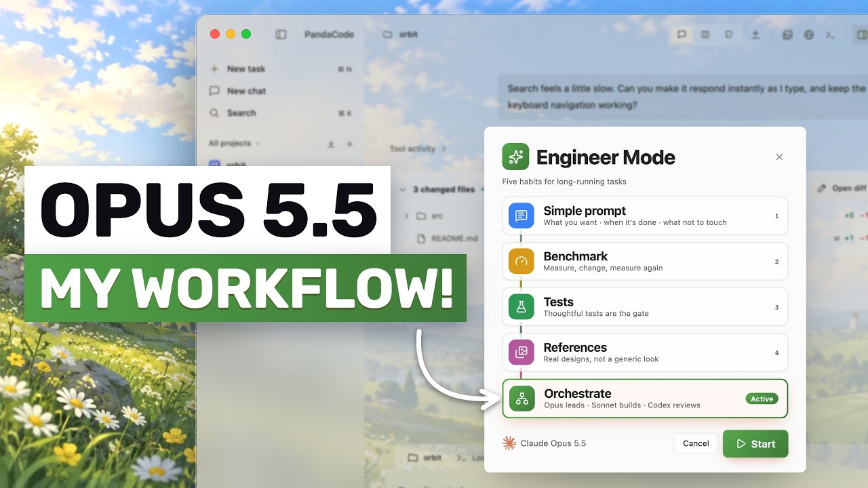Select the blue Simple prompt icon

point(521,216)
